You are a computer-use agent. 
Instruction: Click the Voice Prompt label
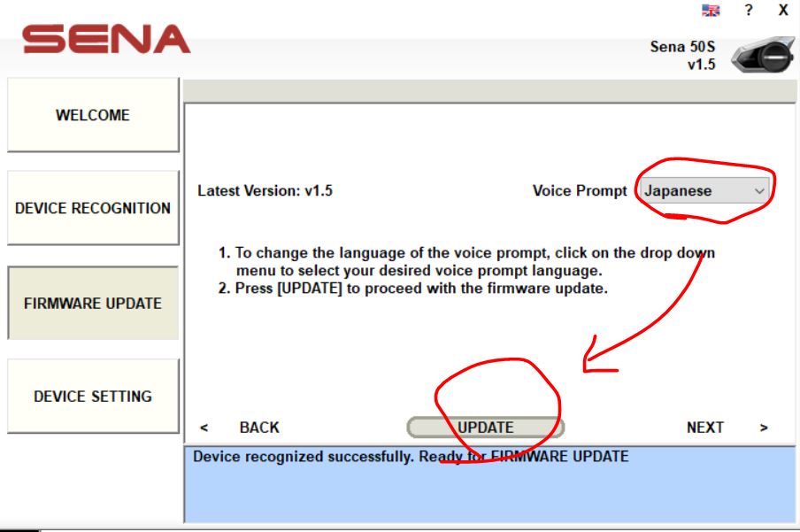pos(580,190)
